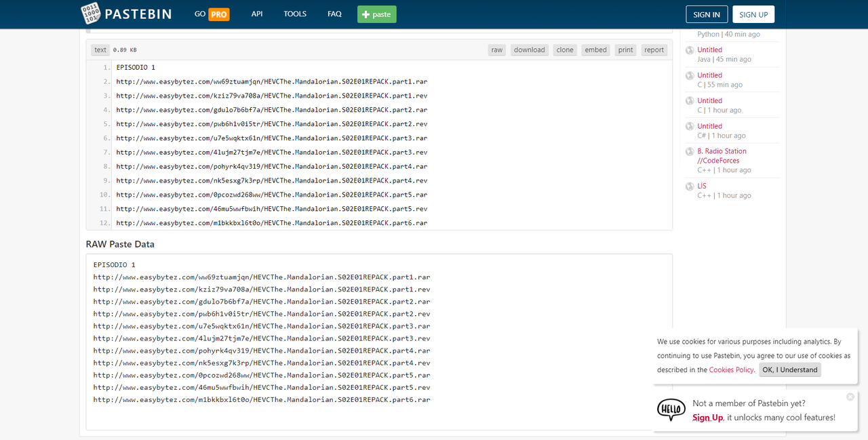Image resolution: width=868 pixels, height=440 pixels.
Task: Click code line 11 ending part5.rev
Action: tap(271, 209)
